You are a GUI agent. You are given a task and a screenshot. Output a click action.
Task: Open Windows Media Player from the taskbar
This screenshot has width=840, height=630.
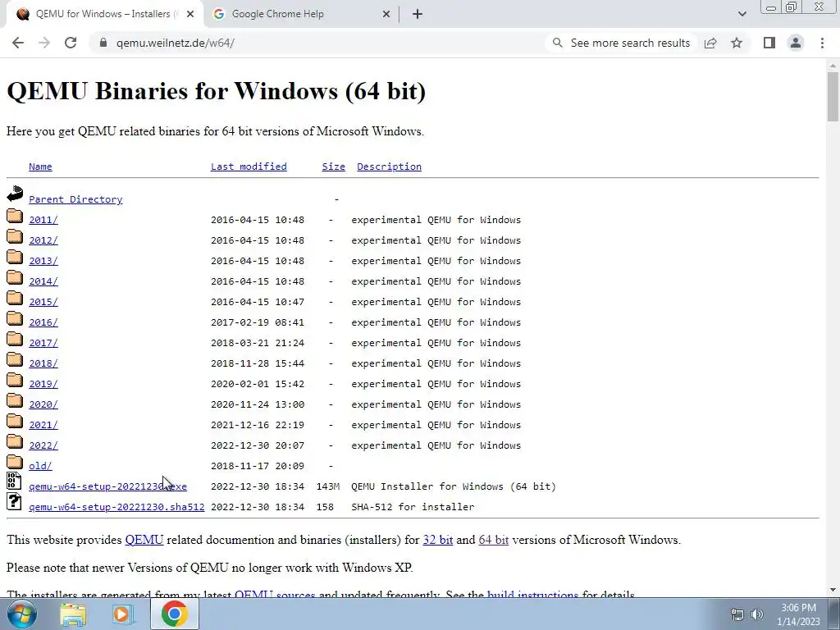coord(122,614)
